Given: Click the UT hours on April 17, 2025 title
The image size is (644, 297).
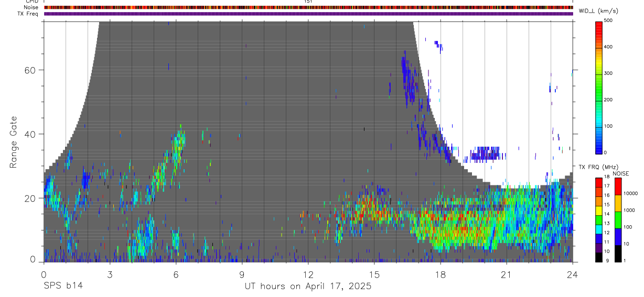Looking at the screenshot, I should tap(308, 286).
